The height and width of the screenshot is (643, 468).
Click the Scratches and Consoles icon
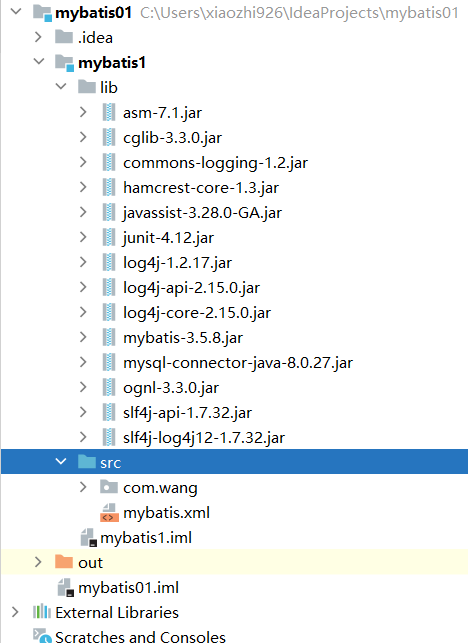coord(42,636)
